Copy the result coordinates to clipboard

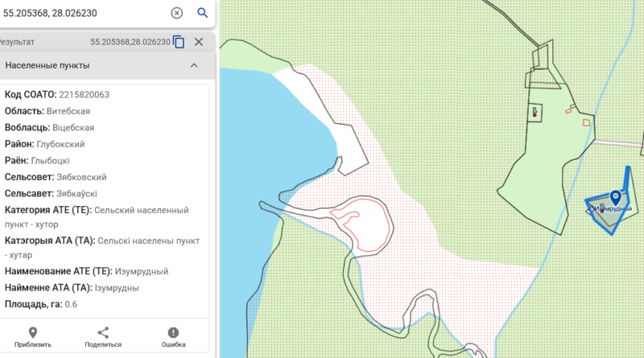[x=179, y=42]
